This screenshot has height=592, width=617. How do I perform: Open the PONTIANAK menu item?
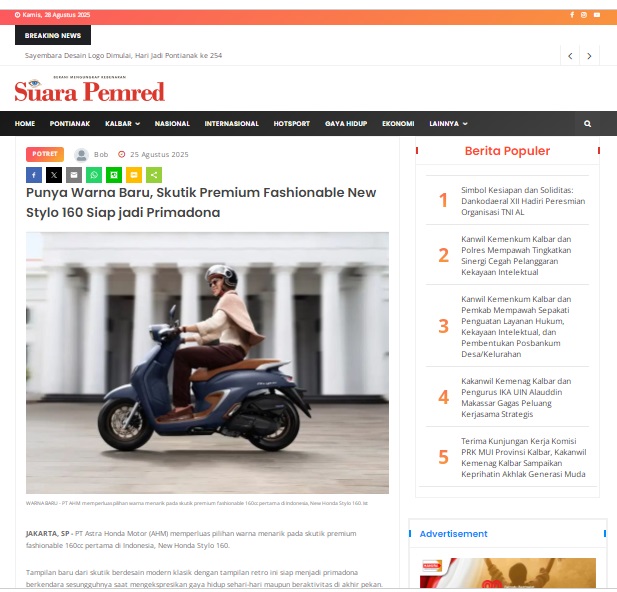click(70, 124)
